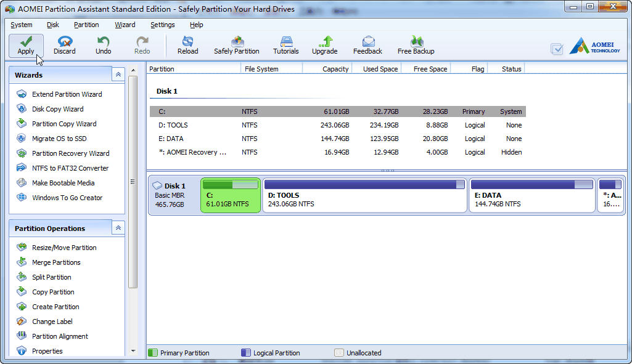Open the Wizard menu
Viewport: 632px width, 364px height.
tap(125, 25)
